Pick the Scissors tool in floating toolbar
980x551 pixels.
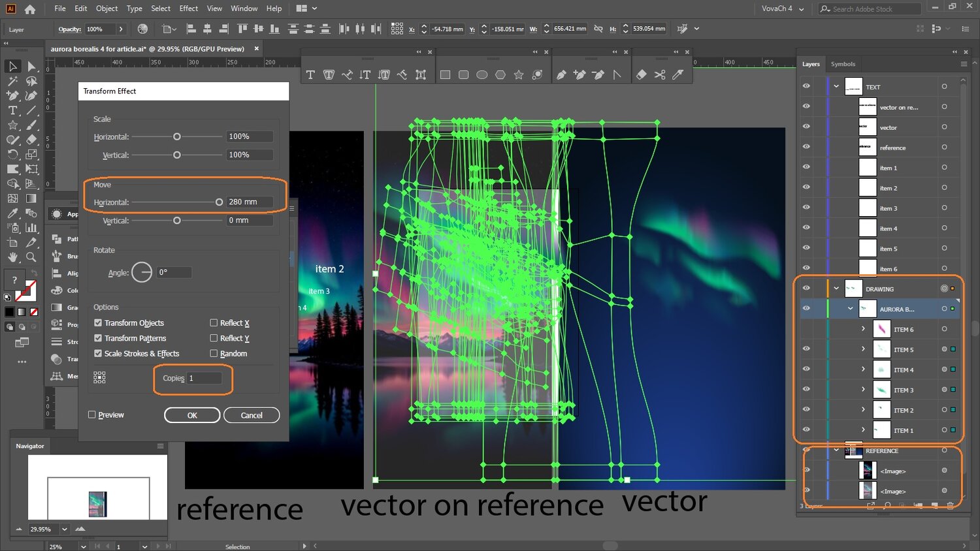(x=660, y=75)
